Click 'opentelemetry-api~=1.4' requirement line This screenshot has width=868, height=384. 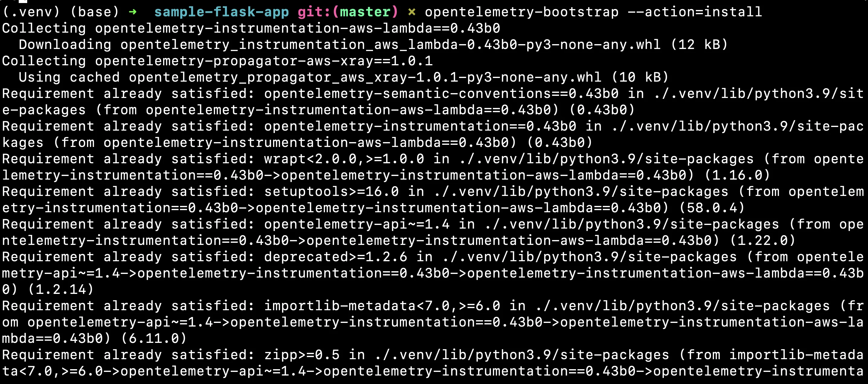(x=357, y=224)
